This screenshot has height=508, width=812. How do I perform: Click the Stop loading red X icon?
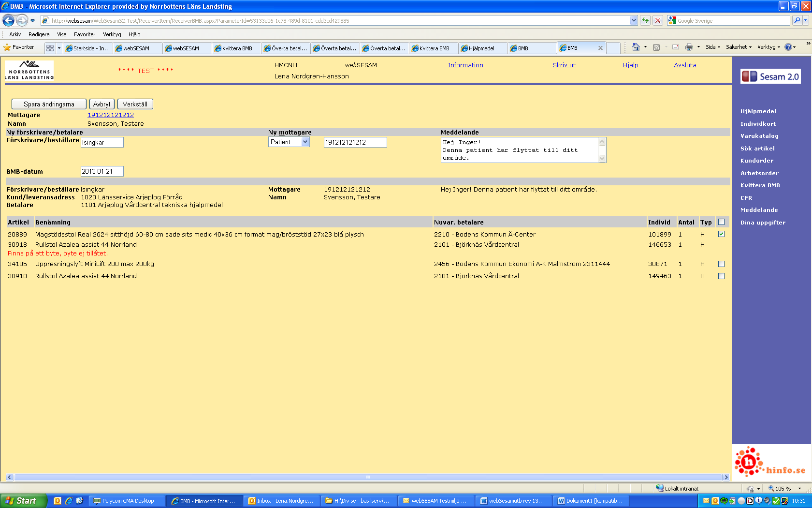pyautogui.click(x=657, y=20)
